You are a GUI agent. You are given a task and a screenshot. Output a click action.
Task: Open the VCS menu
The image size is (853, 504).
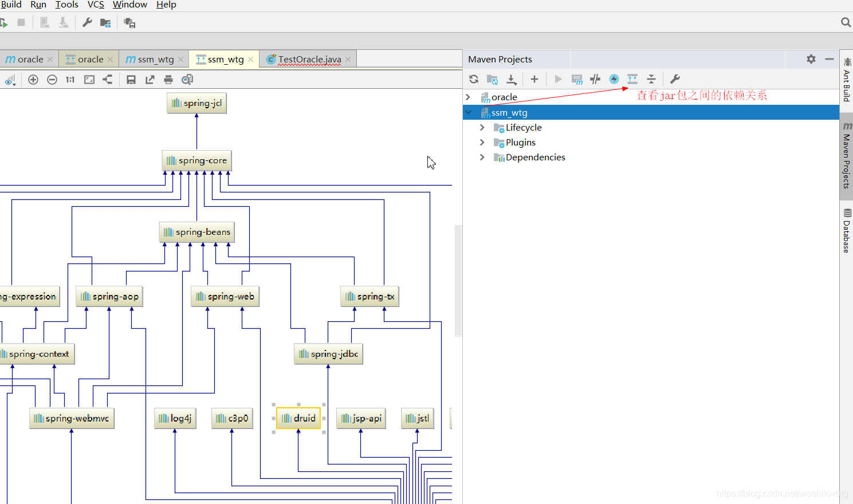(96, 5)
